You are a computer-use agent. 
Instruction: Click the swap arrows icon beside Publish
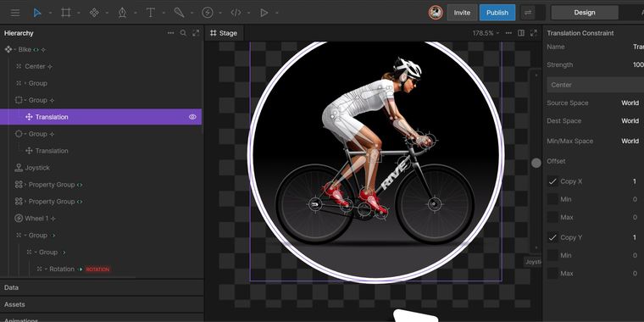528,13
